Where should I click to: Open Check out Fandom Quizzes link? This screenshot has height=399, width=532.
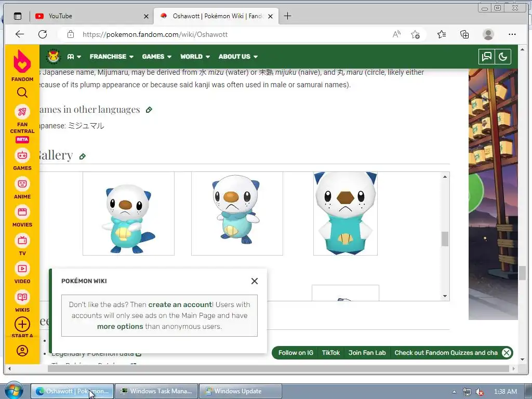446,353
